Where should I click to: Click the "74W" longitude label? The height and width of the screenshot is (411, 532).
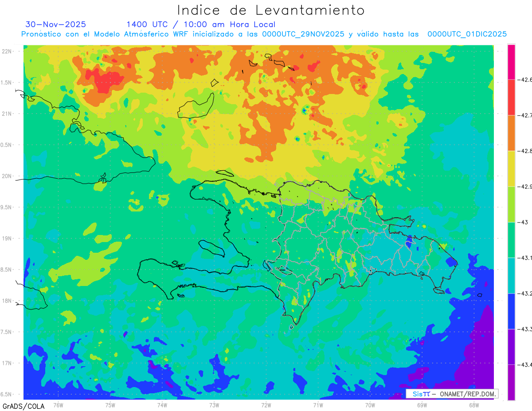tap(162, 405)
